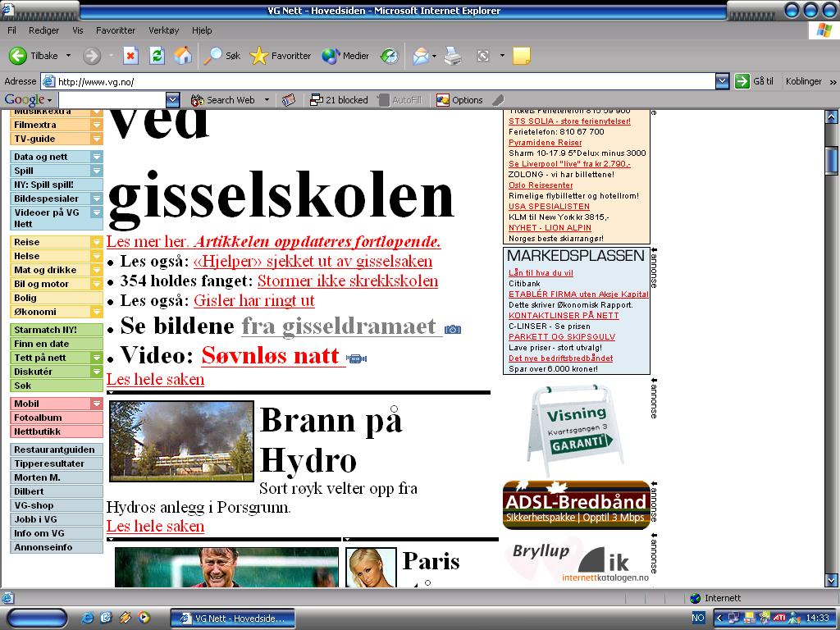The image size is (840, 630).
Task: Click the scrollbar down arrow
Action: 832,580
